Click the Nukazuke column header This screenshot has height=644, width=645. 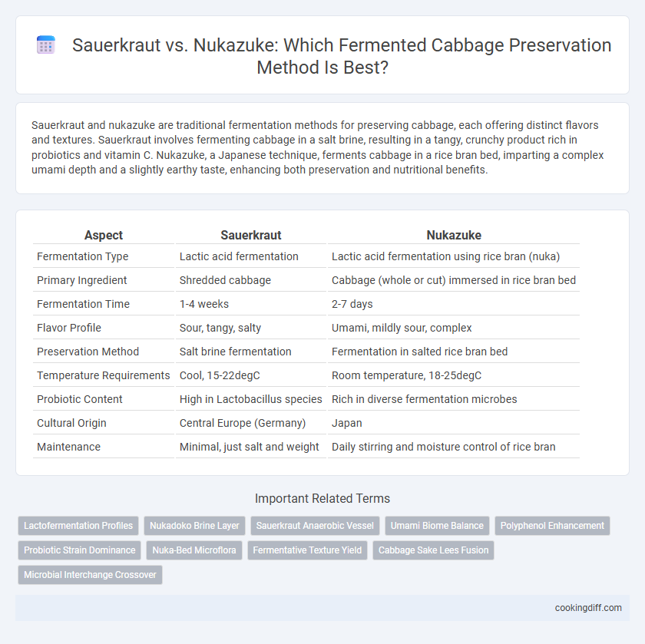click(454, 235)
